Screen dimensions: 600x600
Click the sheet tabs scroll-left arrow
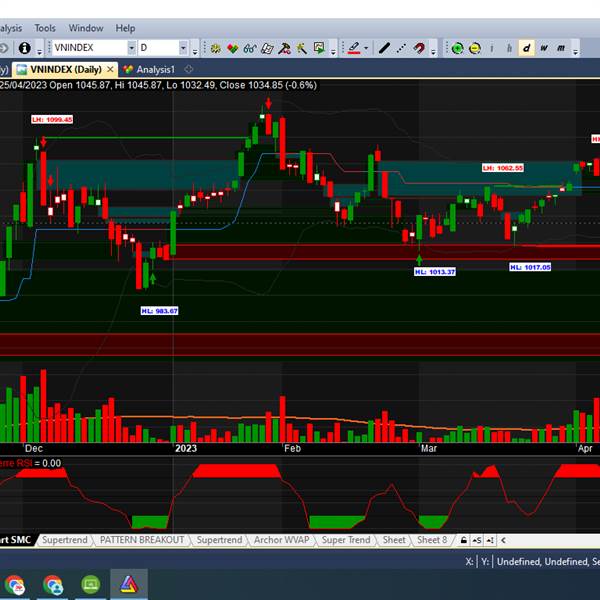click(503, 540)
